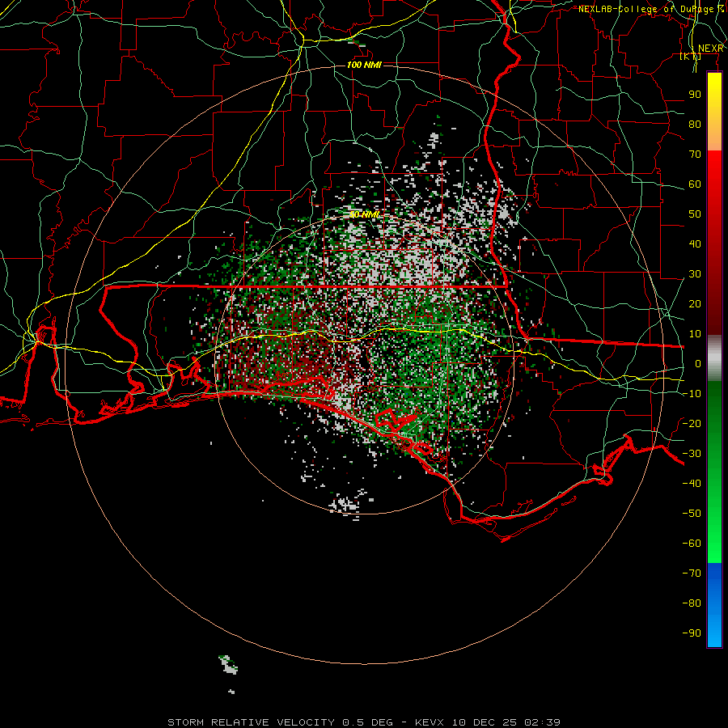This screenshot has height=728, width=728.
Task: Click the -90 value on velocity scale
Action: click(x=692, y=633)
